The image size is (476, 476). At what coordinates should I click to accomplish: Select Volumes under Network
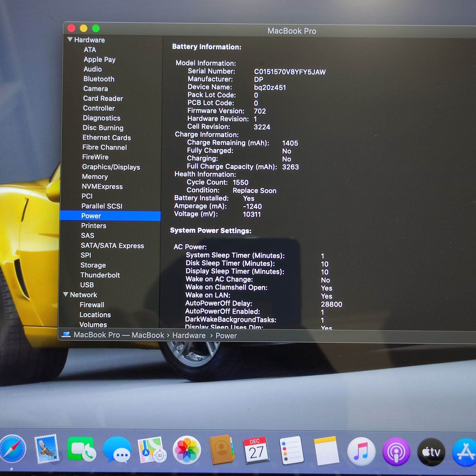pyautogui.click(x=93, y=324)
